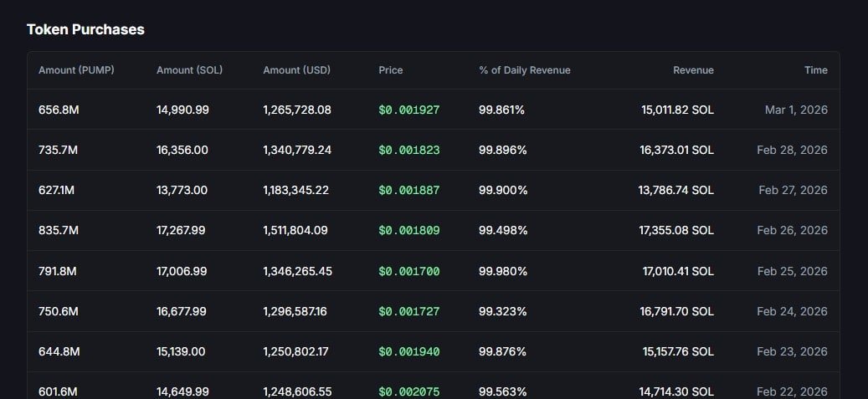Click the 750.6M PUMP amount cell
This screenshot has height=399, width=868.
[59, 311]
